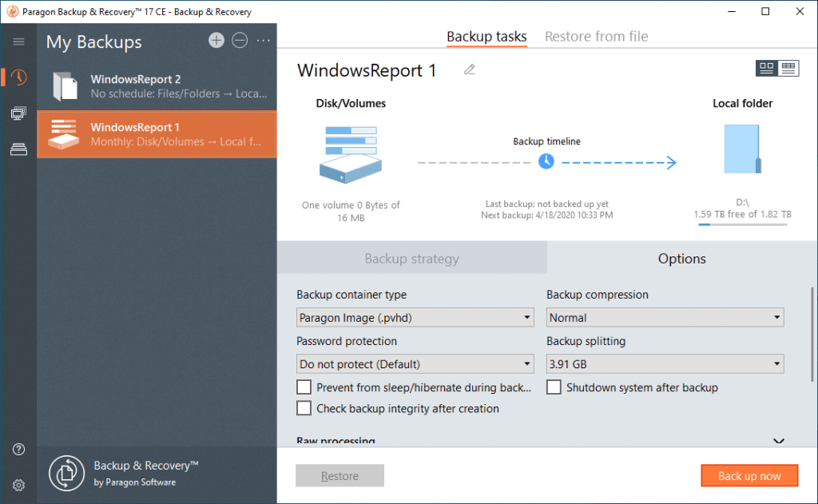Enable Prevent from sleep/hibernate during backup
Screen dimensions: 818x504
pyautogui.click(x=304, y=387)
